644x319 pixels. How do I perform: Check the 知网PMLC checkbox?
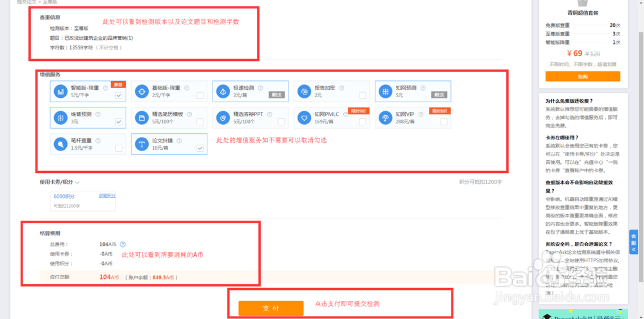[x=363, y=122]
